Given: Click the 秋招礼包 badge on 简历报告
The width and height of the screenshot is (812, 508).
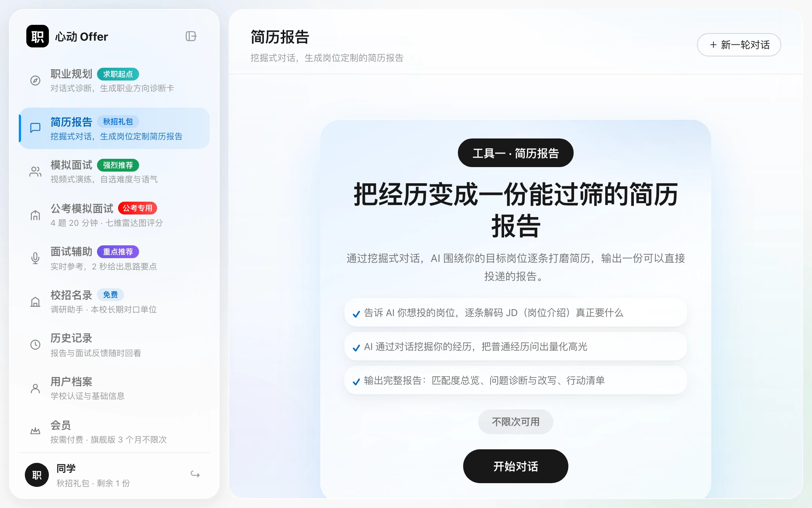Looking at the screenshot, I should tap(118, 122).
